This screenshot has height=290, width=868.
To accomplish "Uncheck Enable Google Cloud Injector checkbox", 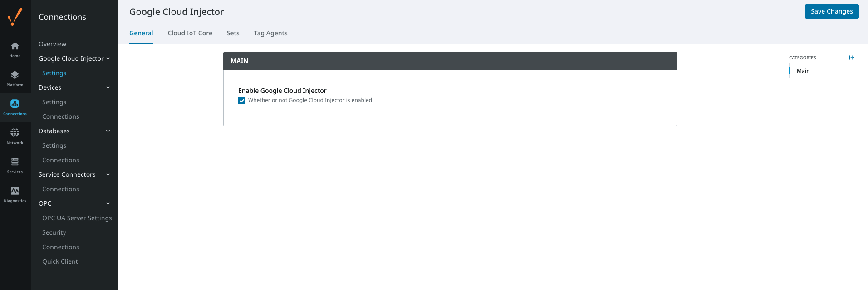I will (x=242, y=101).
